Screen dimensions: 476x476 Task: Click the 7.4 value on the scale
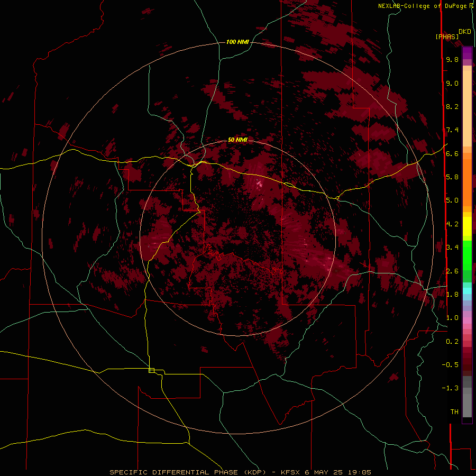click(452, 130)
